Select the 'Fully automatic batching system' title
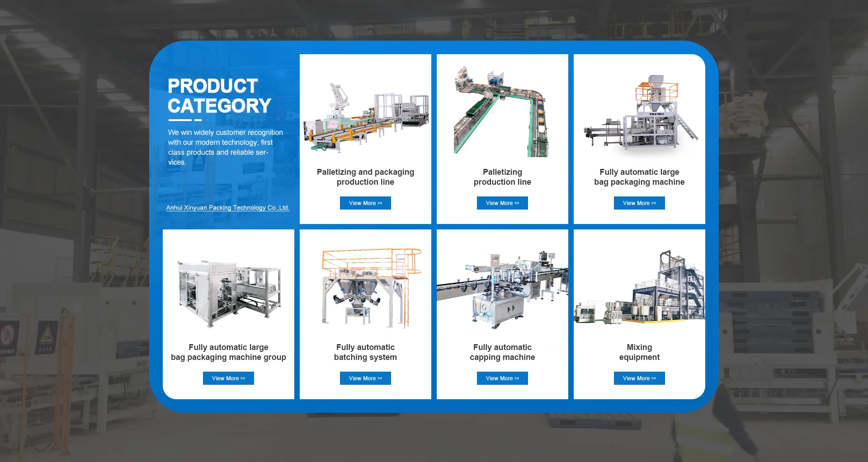868x462 pixels. 365,352
